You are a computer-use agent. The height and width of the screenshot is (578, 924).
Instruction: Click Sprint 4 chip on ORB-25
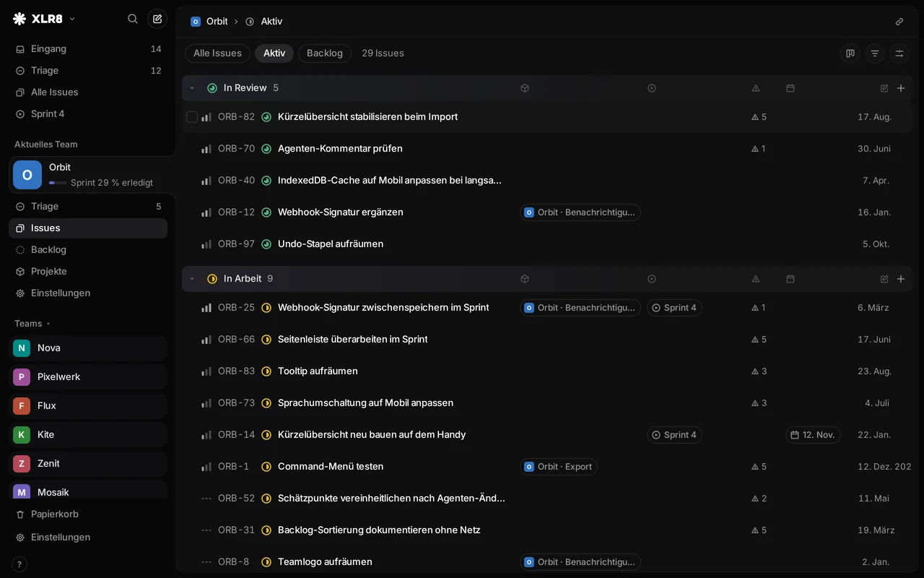click(x=674, y=308)
